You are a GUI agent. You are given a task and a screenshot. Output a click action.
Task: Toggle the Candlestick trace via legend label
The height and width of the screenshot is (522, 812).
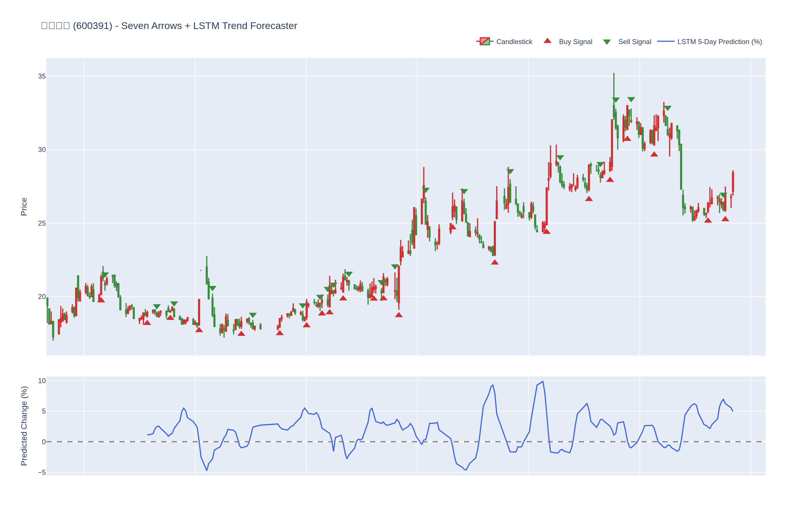tap(514, 42)
